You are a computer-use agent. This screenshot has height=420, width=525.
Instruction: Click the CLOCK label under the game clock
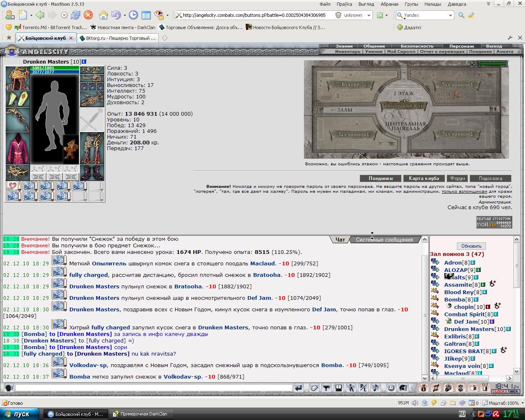tap(499, 391)
